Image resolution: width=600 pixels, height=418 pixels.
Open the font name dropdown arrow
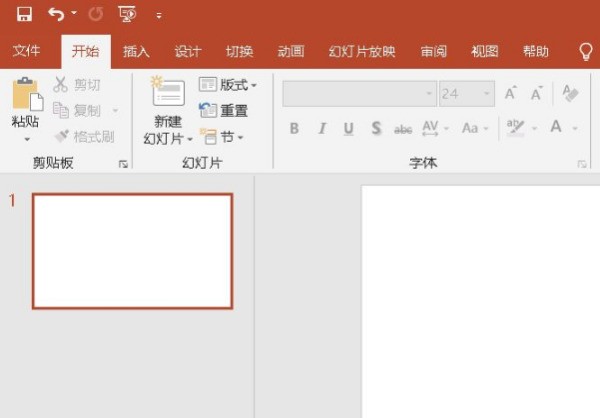(x=429, y=93)
